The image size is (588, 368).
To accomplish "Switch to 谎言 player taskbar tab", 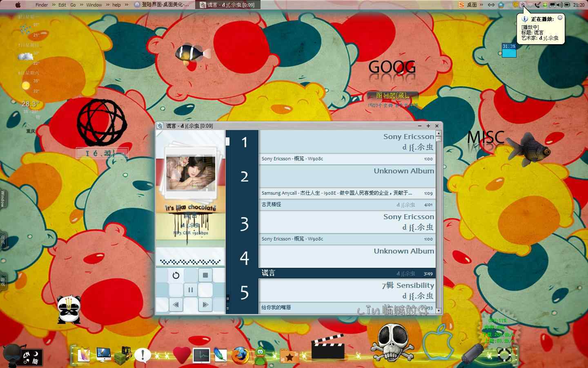I will pyautogui.click(x=229, y=5).
